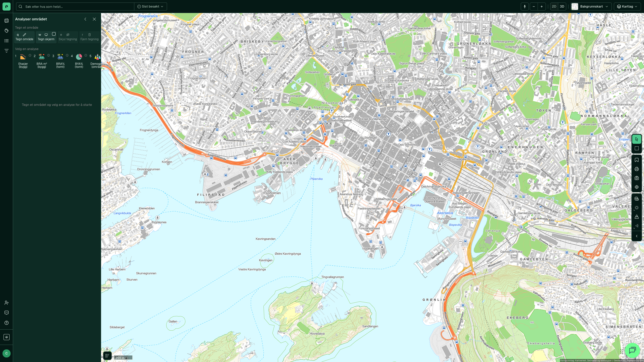The image size is (644, 362).
Task: Collapse the right toolbar with chevron
Action: pos(637,236)
